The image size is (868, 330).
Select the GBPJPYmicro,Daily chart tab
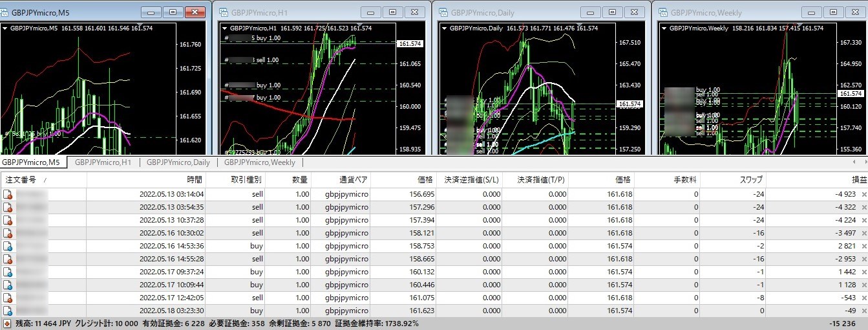click(178, 162)
